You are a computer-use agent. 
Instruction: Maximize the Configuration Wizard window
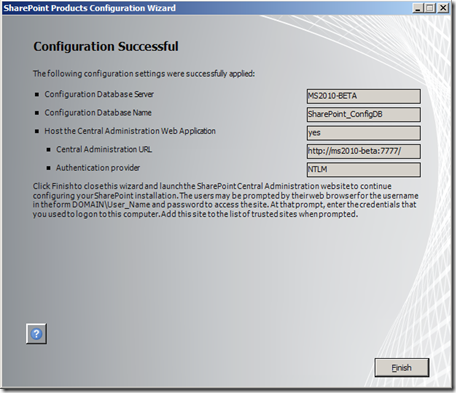(430, 8)
